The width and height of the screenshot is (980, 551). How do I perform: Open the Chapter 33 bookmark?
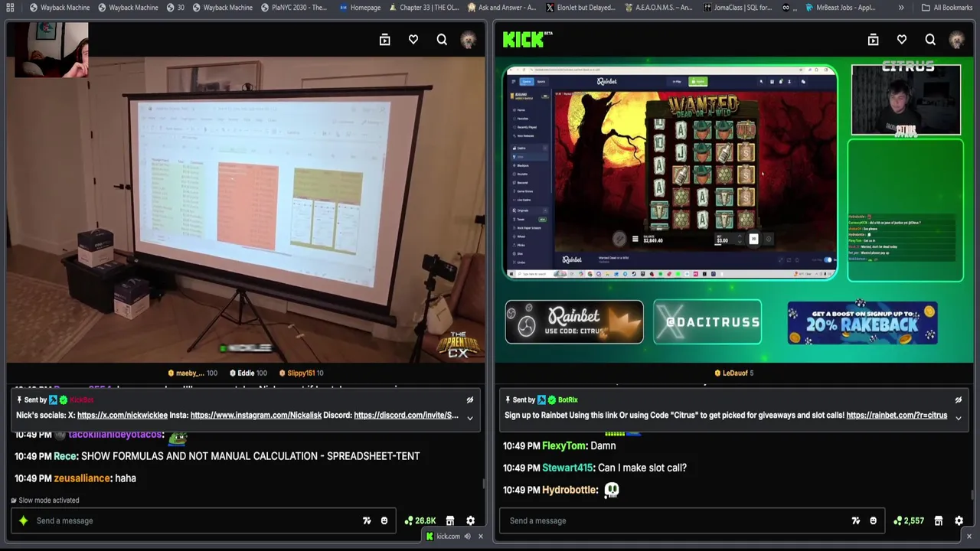(424, 8)
